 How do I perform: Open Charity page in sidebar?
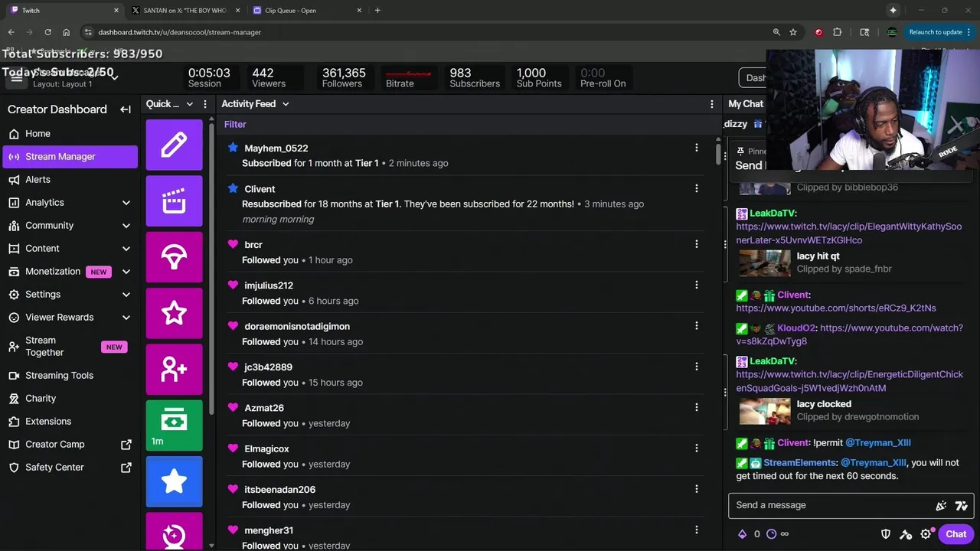point(70,398)
